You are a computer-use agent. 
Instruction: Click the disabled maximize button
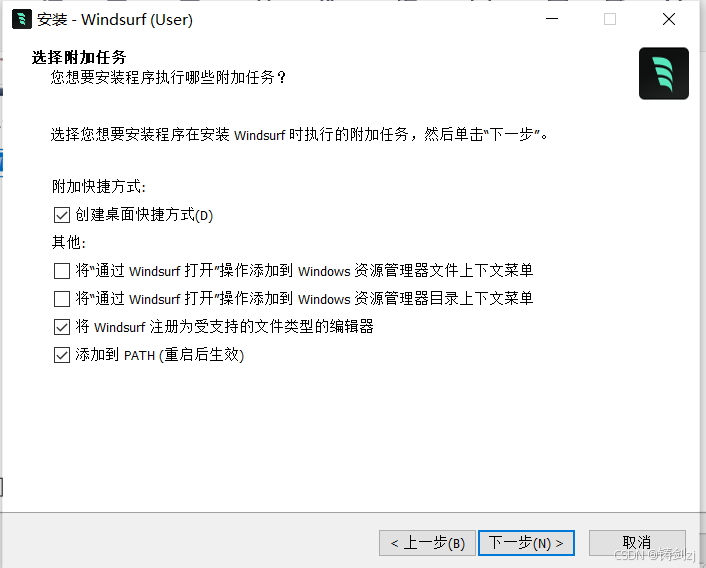click(x=610, y=19)
